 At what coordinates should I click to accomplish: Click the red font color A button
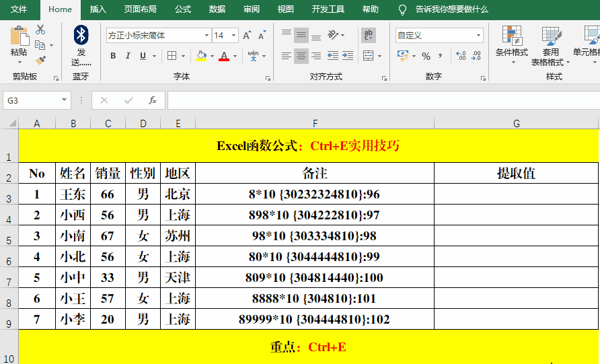point(224,56)
